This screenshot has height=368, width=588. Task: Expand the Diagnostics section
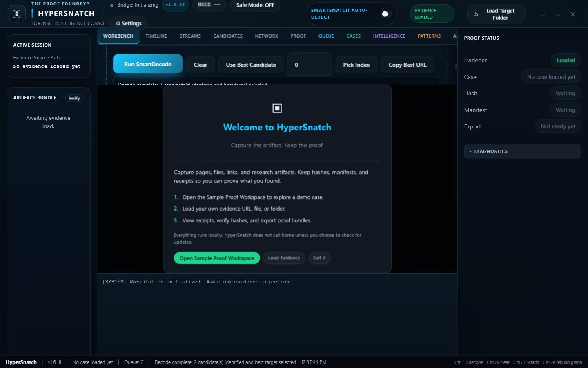click(x=523, y=151)
